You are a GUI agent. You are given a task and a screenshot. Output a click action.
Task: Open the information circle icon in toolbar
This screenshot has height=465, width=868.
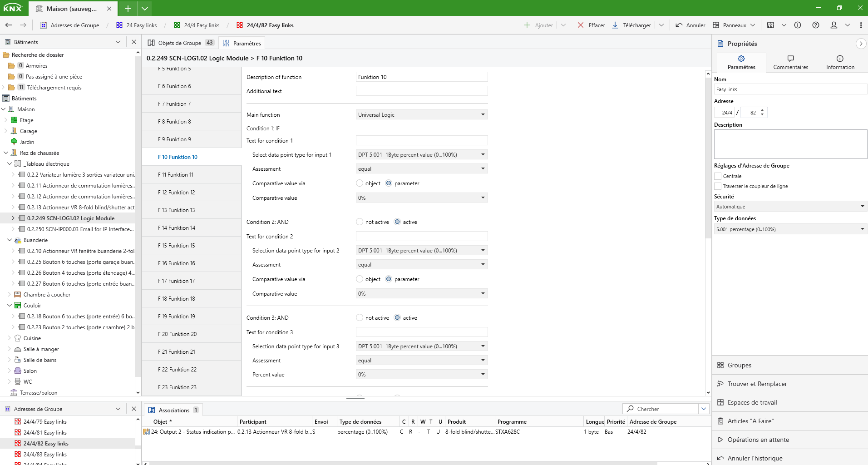point(798,25)
